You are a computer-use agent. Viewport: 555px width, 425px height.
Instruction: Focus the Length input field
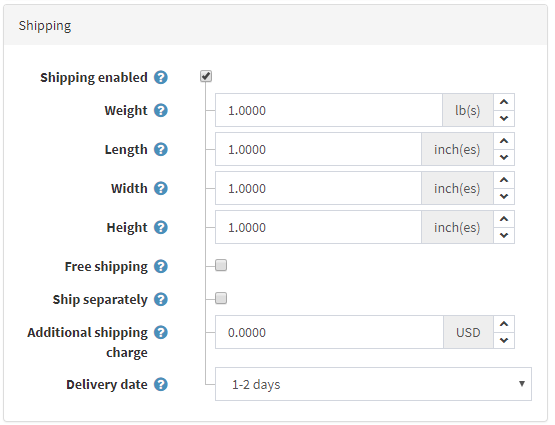coord(319,149)
